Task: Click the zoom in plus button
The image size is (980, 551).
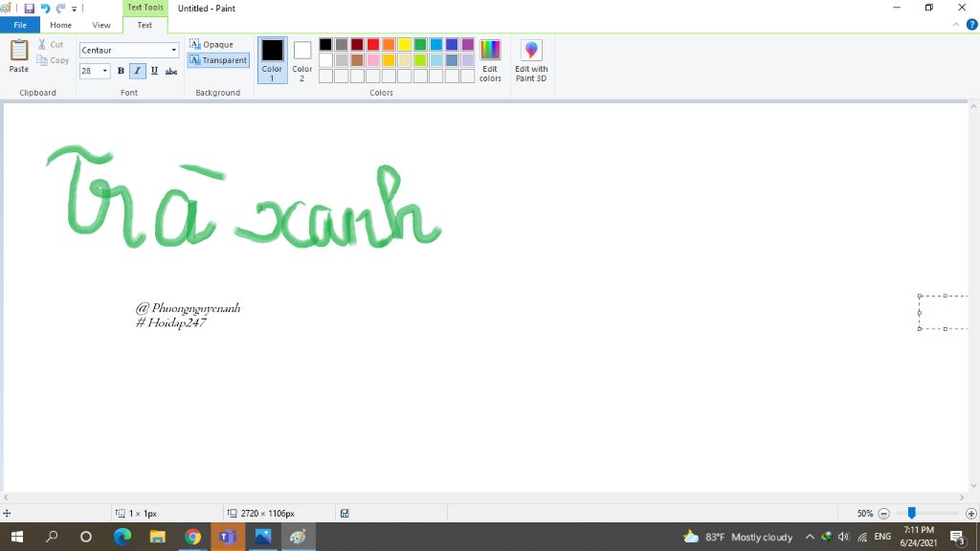Action: [970, 514]
